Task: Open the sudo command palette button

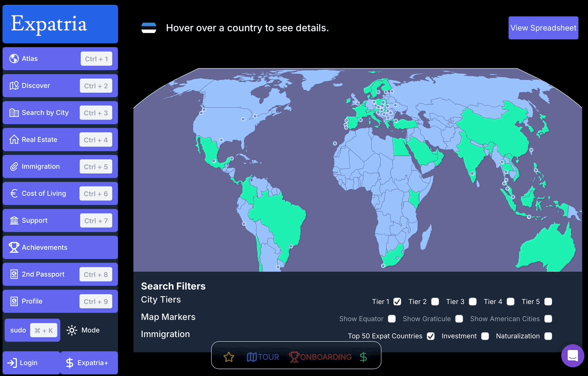Action: pos(33,330)
